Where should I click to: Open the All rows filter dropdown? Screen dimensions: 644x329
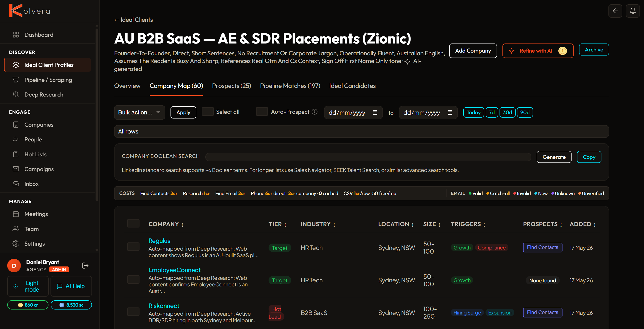coord(361,131)
